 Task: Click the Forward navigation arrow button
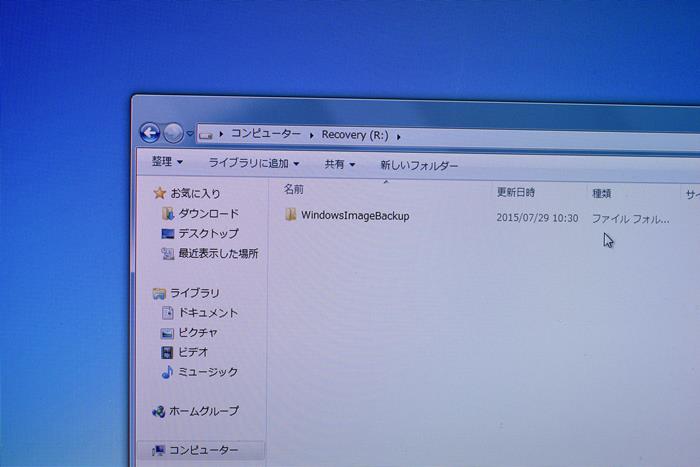[173, 133]
